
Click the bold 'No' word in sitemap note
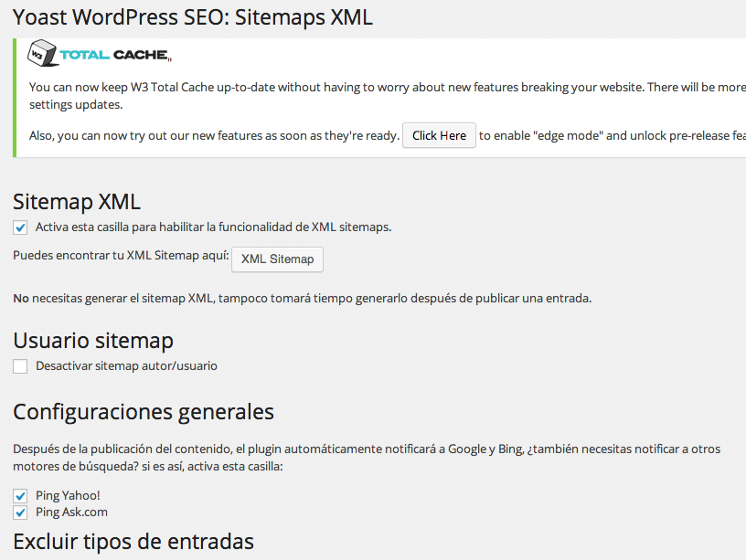click(21, 299)
